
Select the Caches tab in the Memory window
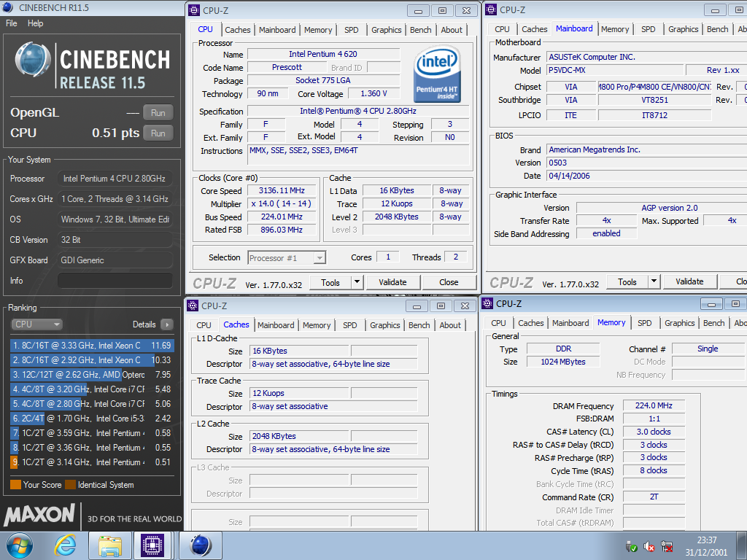pos(531,323)
